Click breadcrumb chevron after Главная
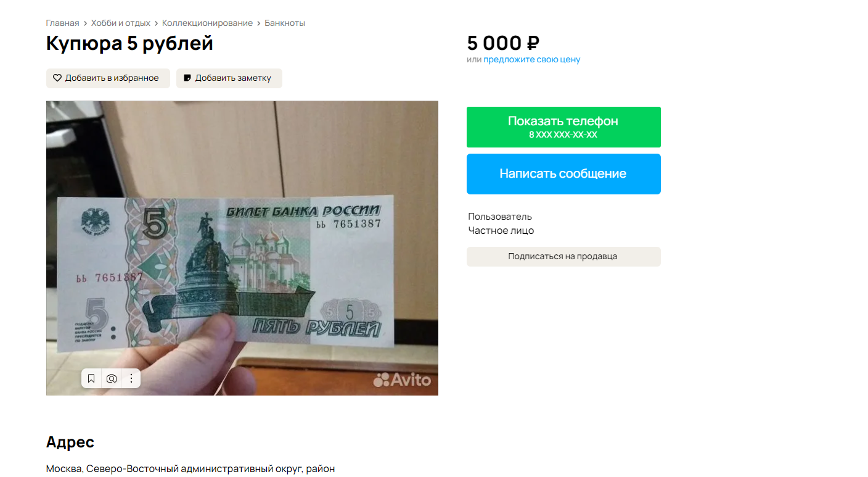The width and height of the screenshot is (868, 477). coord(85,23)
